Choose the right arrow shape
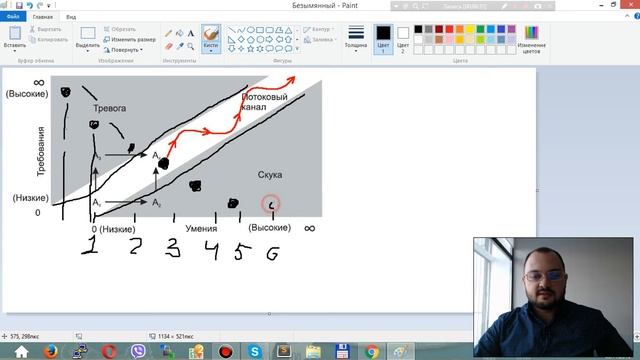 pyautogui.click(x=270, y=40)
